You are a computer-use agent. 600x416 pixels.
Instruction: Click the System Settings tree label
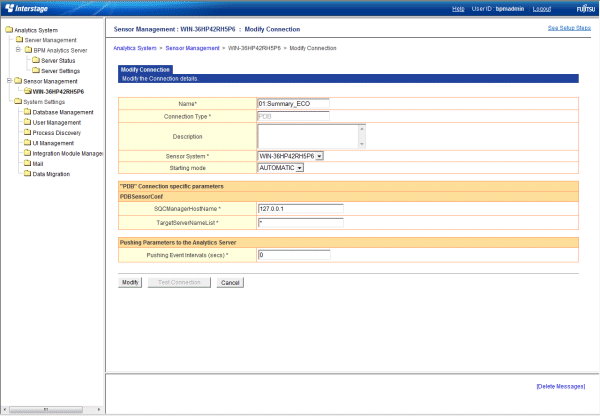click(44, 102)
